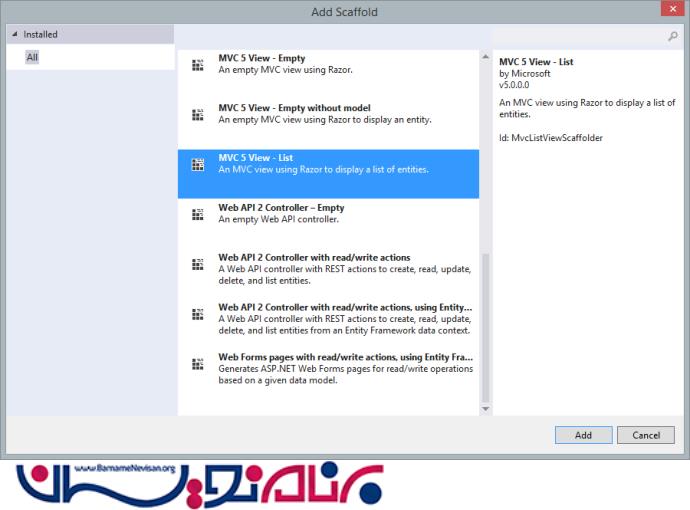
Task: Click description 'An empty Web API controller.'
Action: point(279,219)
